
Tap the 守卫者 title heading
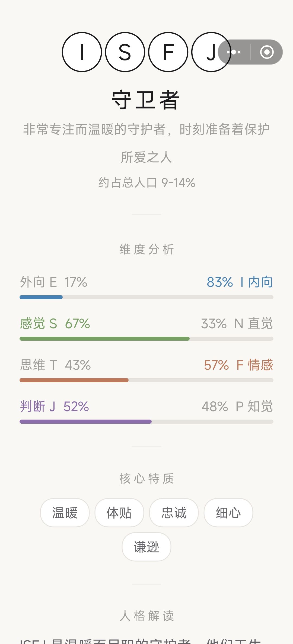coord(146,100)
